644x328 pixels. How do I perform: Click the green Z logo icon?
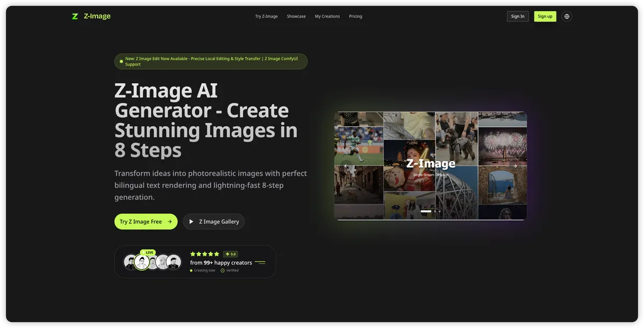(x=75, y=16)
